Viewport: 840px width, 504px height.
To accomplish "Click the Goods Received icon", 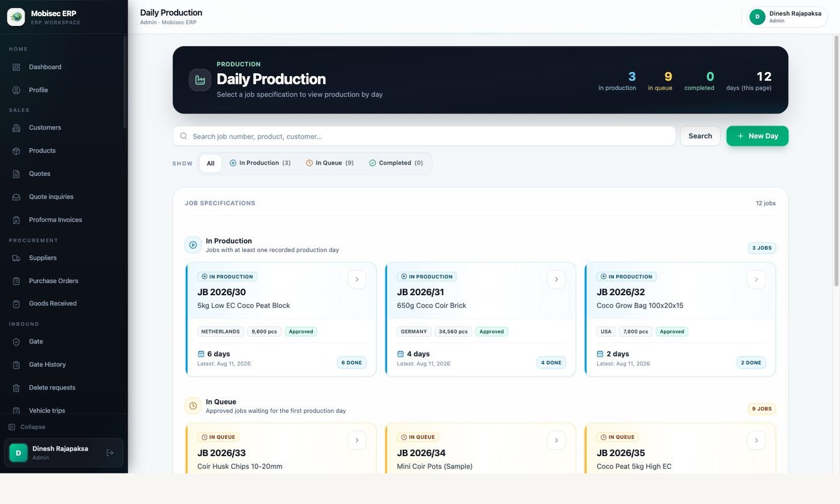I will 16,304.
